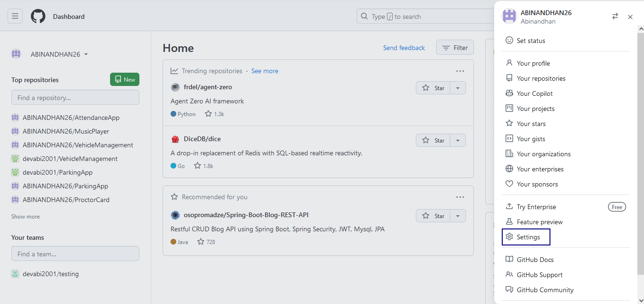Click the DiceDB/dice red dice avatar
Screen dimensions: 644x304
(x=175, y=139)
